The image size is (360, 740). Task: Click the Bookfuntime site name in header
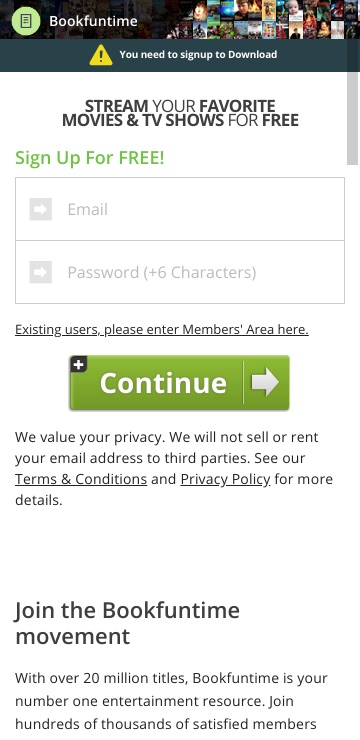click(93, 21)
